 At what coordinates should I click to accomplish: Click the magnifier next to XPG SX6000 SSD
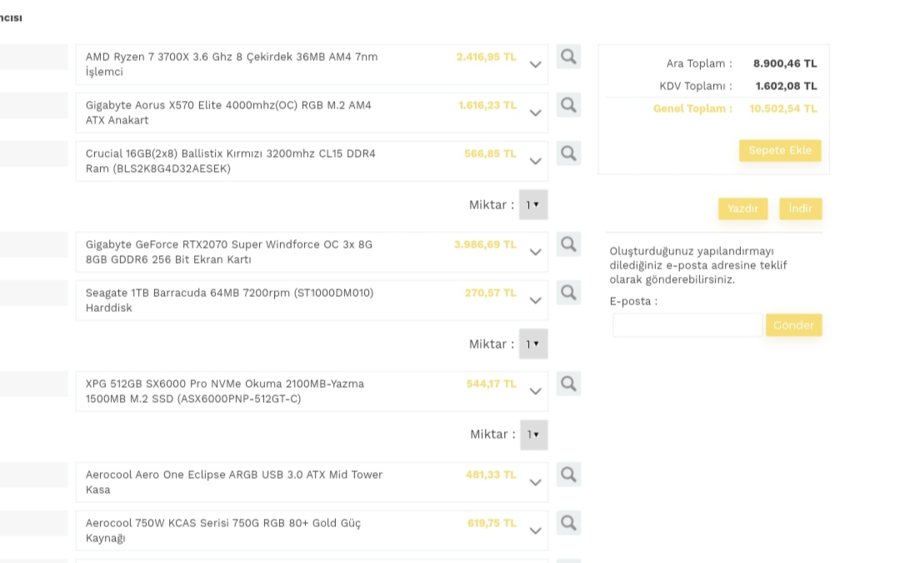click(568, 383)
